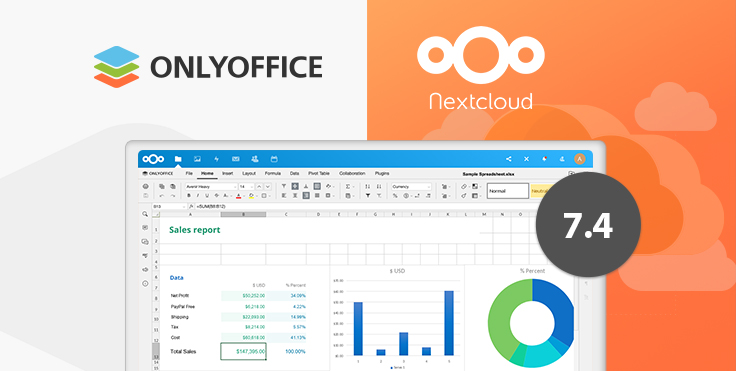This screenshot has height=371, width=736.
Task: Toggle align middle vertically
Action: pos(295,186)
